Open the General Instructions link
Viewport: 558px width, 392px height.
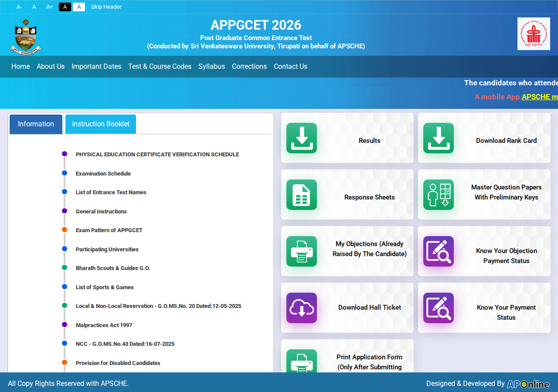click(101, 212)
